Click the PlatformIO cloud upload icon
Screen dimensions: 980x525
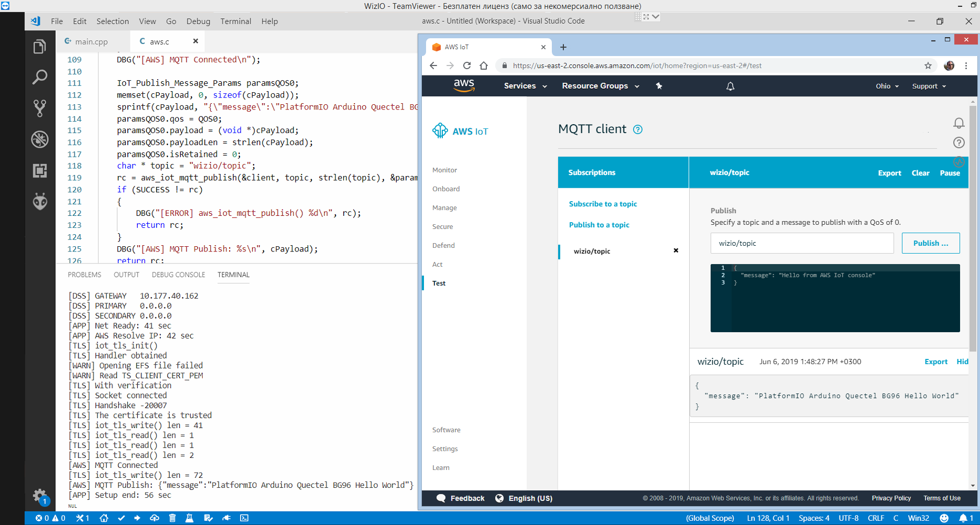pos(155,518)
